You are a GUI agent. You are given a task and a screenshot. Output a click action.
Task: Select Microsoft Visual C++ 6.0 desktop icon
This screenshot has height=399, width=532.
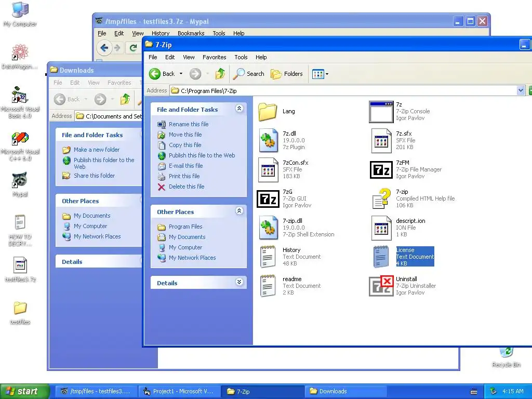[20, 147]
